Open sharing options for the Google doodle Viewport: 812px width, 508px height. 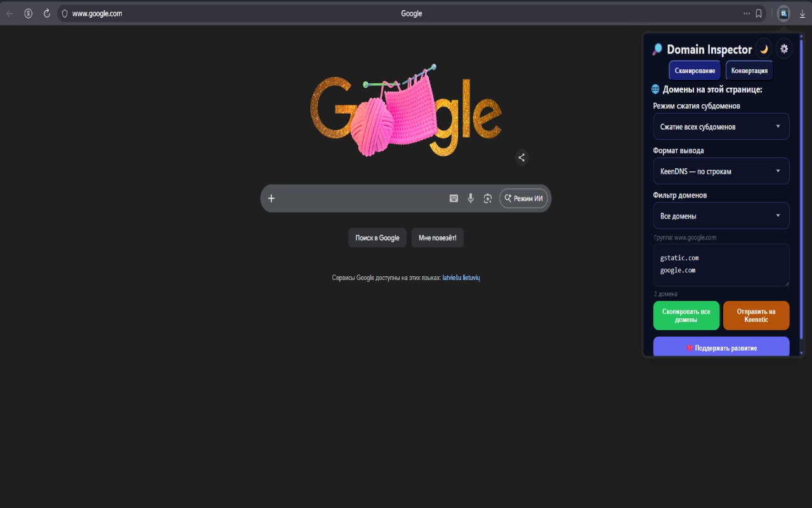tap(521, 157)
